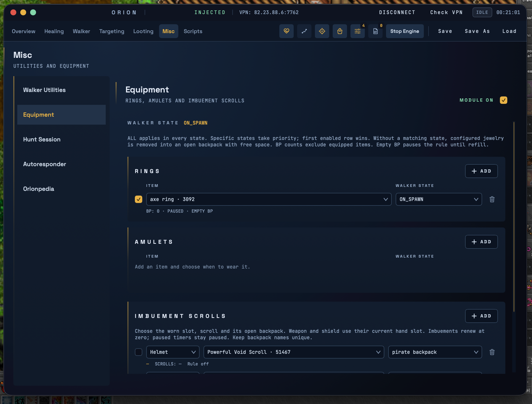The image size is (532, 404).
Task: Go to the Looting tab
Action: click(143, 31)
